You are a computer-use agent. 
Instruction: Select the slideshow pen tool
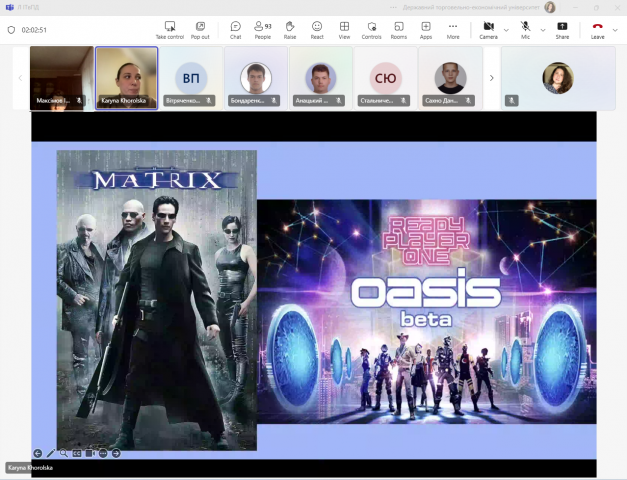click(51, 453)
